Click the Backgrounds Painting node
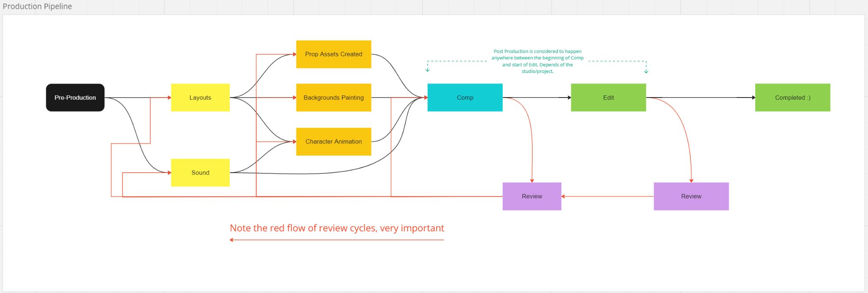 click(334, 98)
